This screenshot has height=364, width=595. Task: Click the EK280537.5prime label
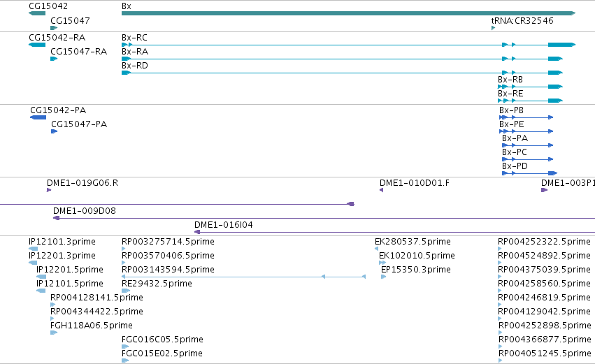pyautogui.click(x=413, y=242)
